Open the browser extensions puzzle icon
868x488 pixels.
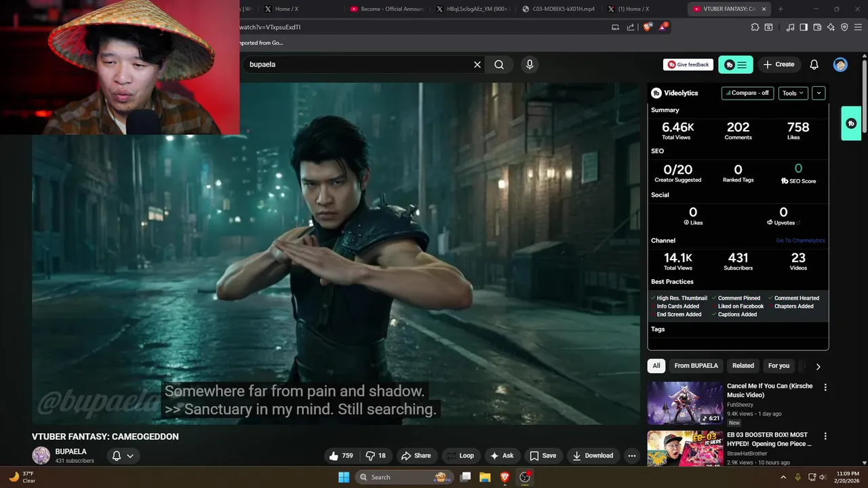755,27
